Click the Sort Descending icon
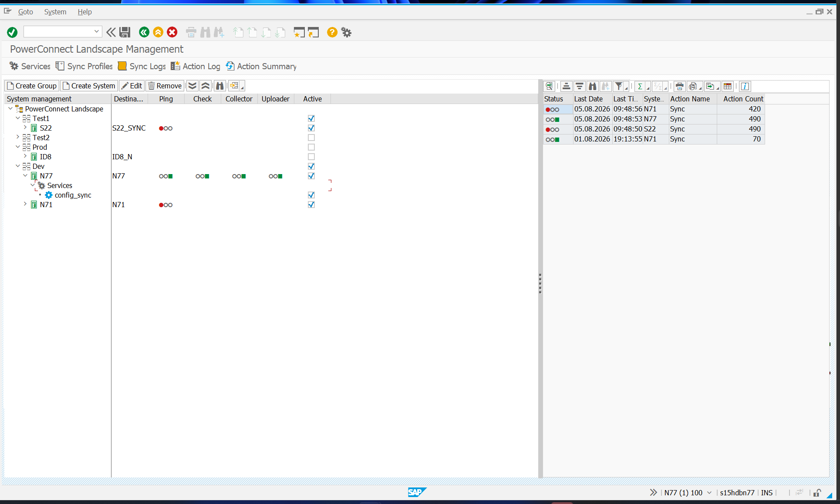Image resolution: width=840 pixels, height=504 pixels. tap(579, 86)
